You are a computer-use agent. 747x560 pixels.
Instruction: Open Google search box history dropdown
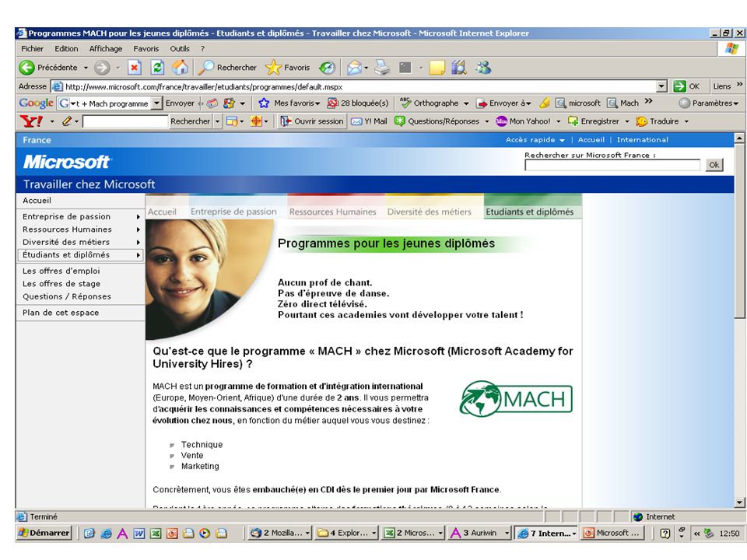click(156, 103)
